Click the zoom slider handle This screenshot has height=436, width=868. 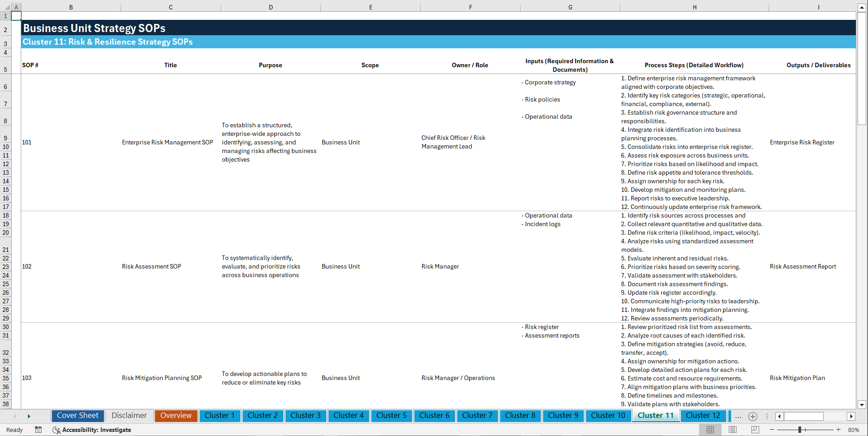[799, 430]
